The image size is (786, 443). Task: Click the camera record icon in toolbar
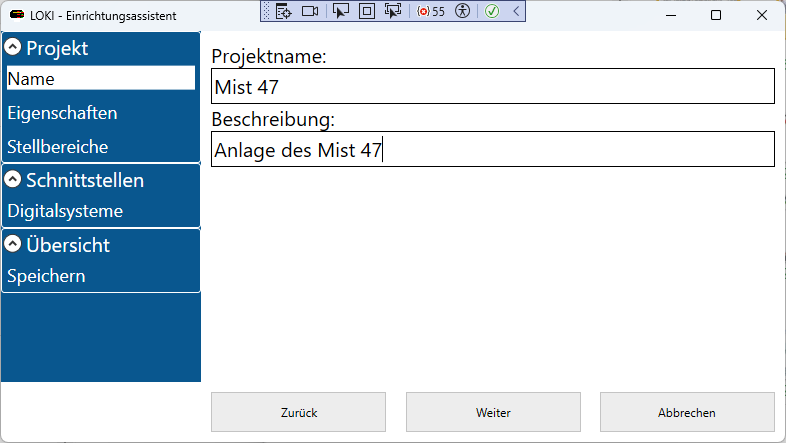coord(310,11)
